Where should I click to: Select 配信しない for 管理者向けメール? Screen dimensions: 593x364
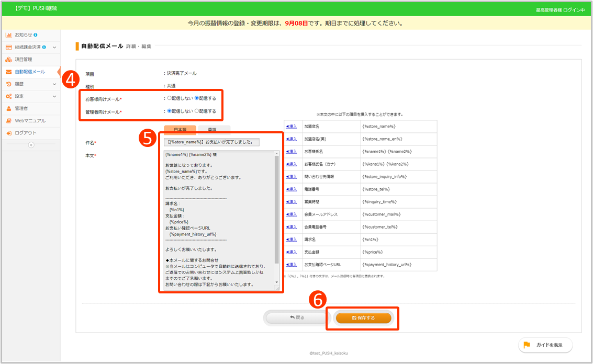coord(169,111)
